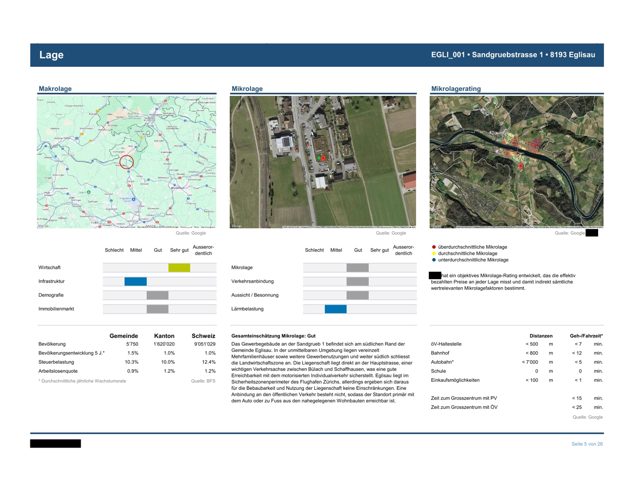Click the green marker on the Mikrolage aerial photo
The image size is (640, 495).
click(x=319, y=157)
